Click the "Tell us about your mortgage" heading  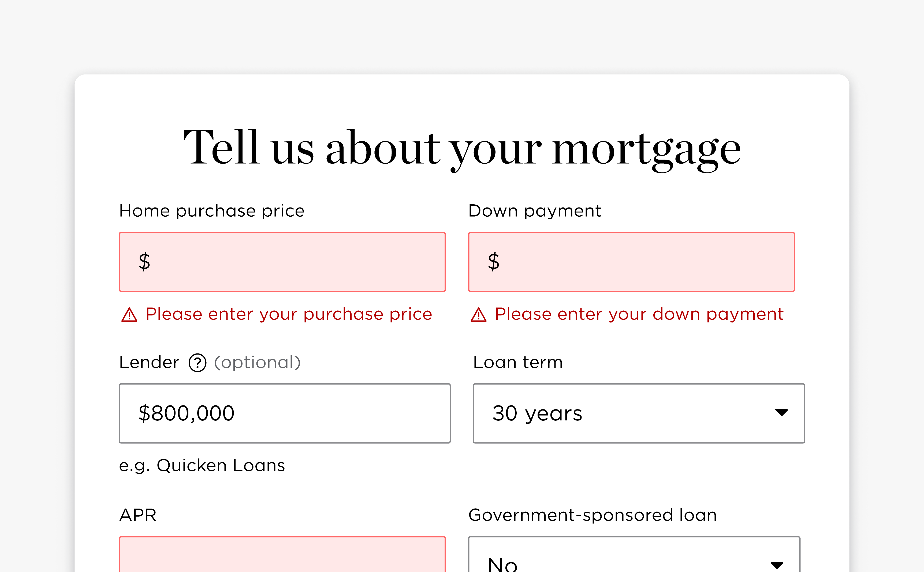pos(462,148)
